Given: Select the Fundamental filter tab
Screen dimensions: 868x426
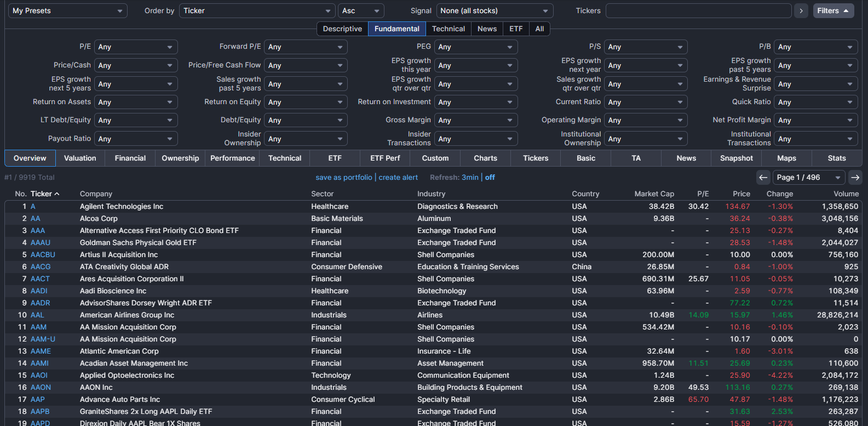Looking at the screenshot, I should click(x=397, y=29).
